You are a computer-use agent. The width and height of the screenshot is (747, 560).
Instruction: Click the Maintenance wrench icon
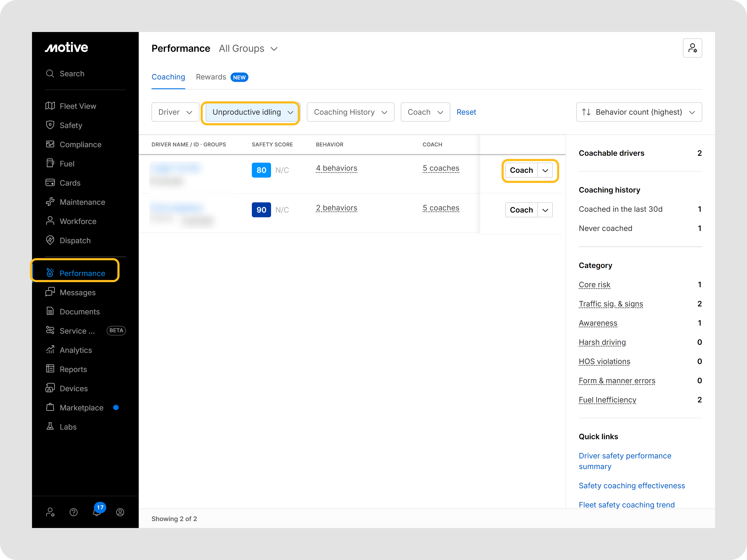50,202
